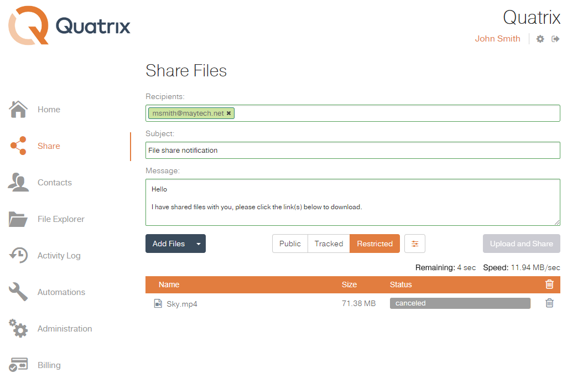This screenshot has height=383, width=588.
Task: Select the Tracked share type
Action: (329, 244)
